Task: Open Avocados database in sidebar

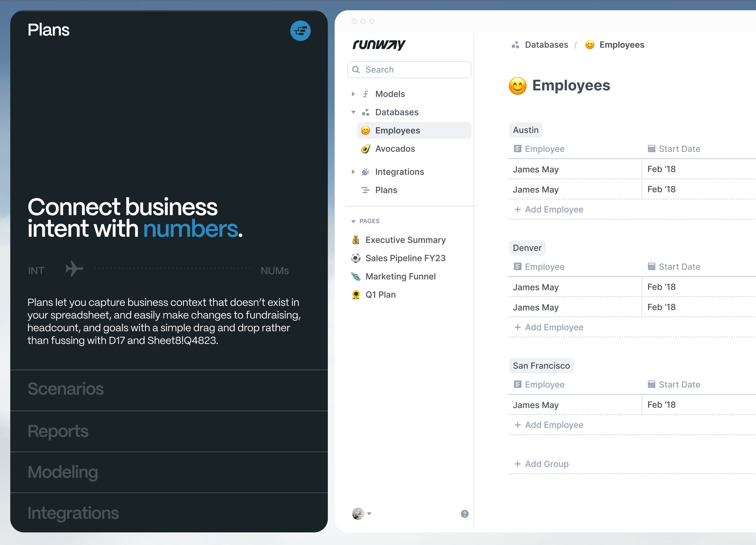Action: click(395, 149)
